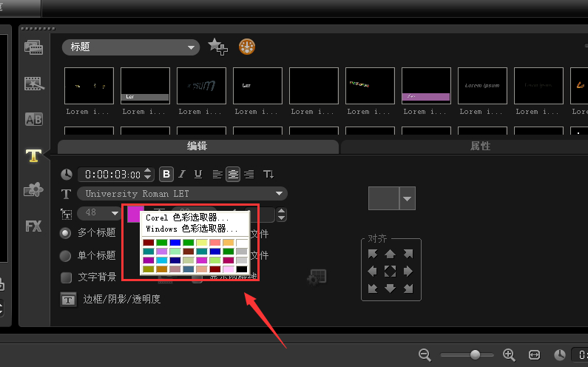Switch text to vertical orientation

tap(268, 175)
